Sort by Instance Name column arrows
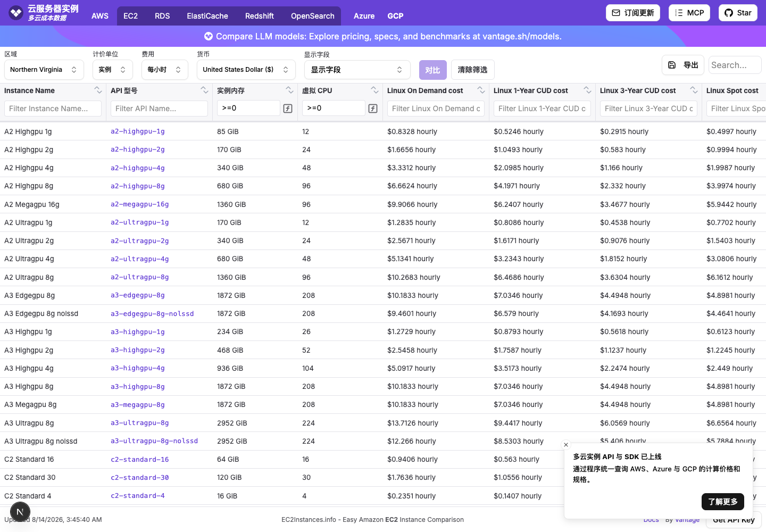This screenshot has height=532, width=766. [98, 90]
